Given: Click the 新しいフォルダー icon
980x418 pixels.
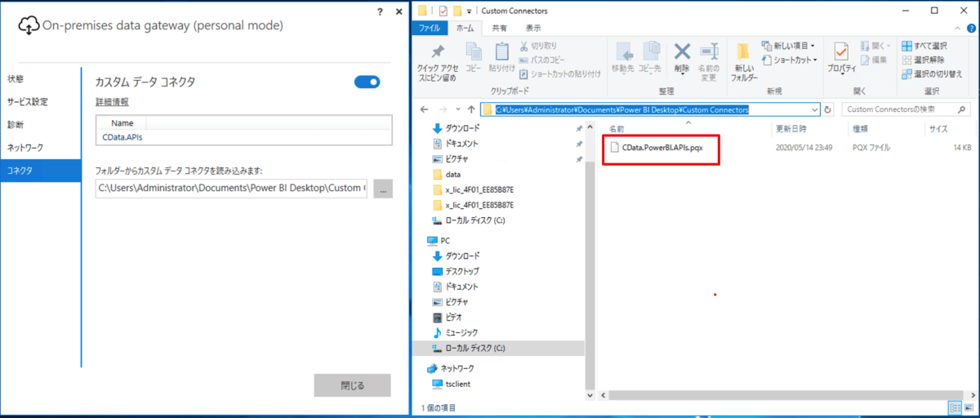Looking at the screenshot, I should pos(744,51).
